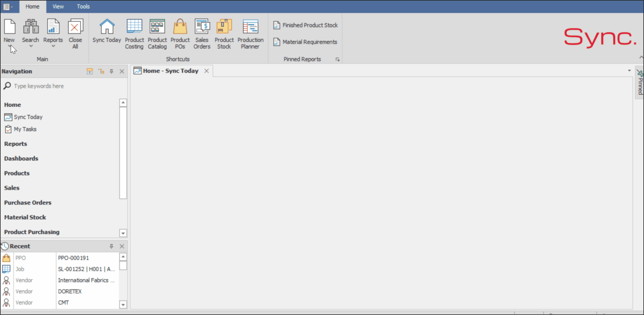Viewport: 644px width, 315px height.
Task: Open recent vendor CMT
Action: (x=64, y=302)
